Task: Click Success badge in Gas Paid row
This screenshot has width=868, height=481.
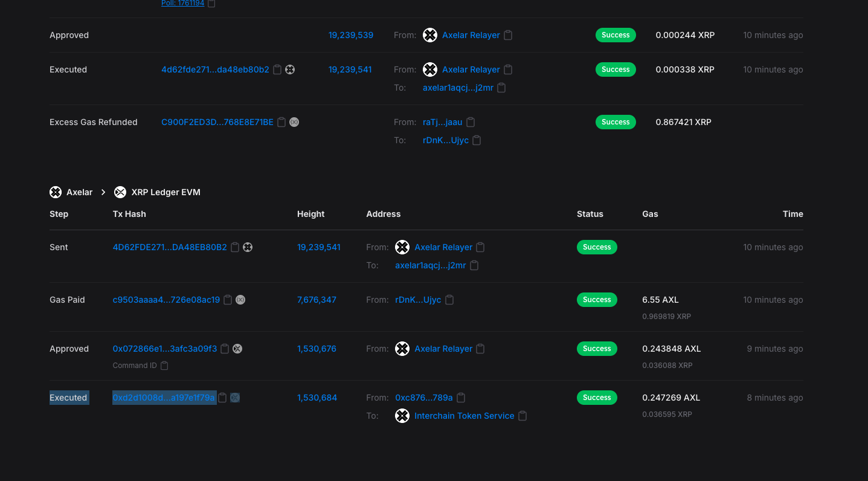Action: (597, 300)
